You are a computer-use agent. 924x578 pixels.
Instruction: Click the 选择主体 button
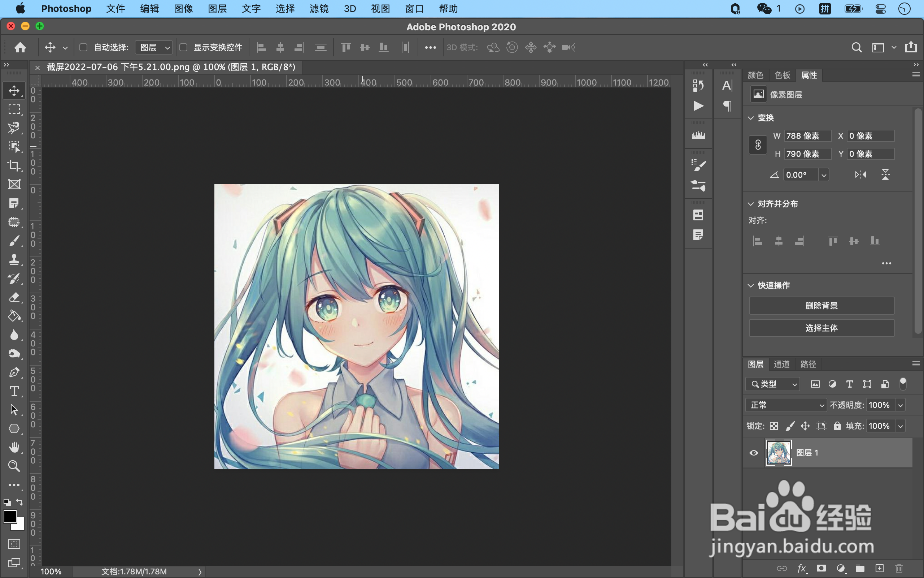pos(821,328)
